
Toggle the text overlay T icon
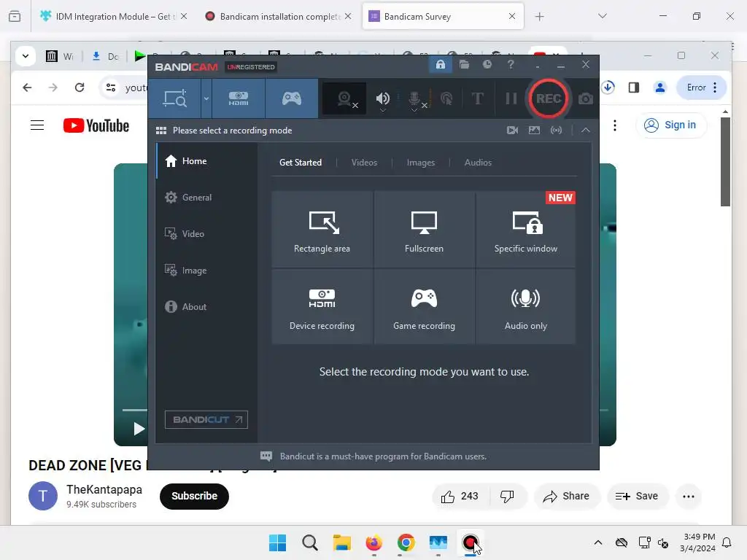(477, 98)
